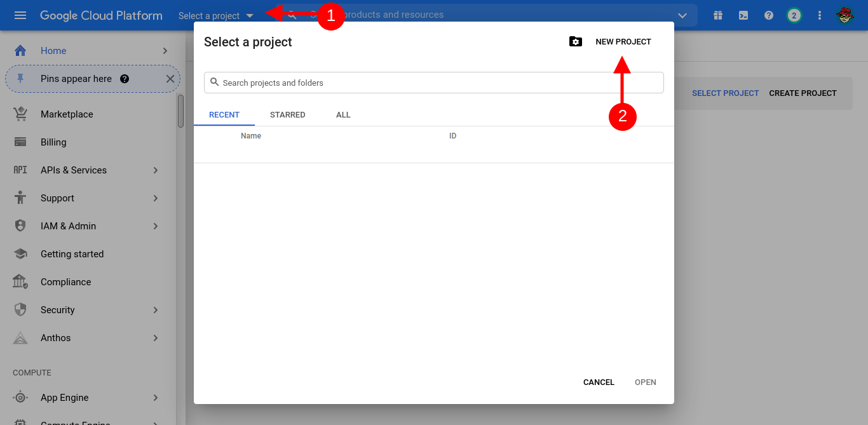Click the SELECT PROJECT link behind dialog
The height and width of the screenshot is (425, 868).
point(726,93)
